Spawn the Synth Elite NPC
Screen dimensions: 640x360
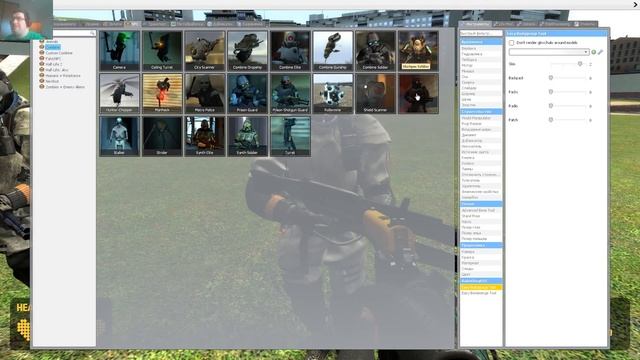pyautogui.click(x=204, y=136)
